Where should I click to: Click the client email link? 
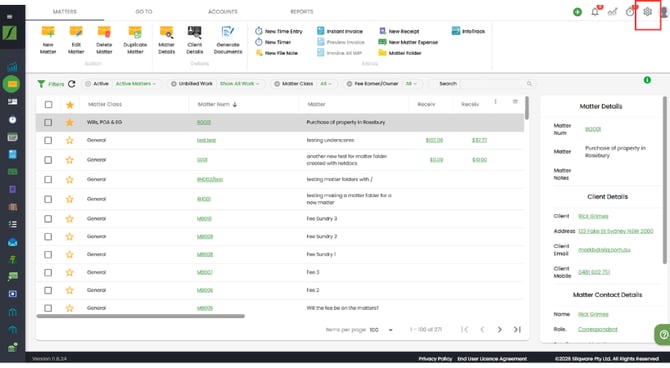604,250
